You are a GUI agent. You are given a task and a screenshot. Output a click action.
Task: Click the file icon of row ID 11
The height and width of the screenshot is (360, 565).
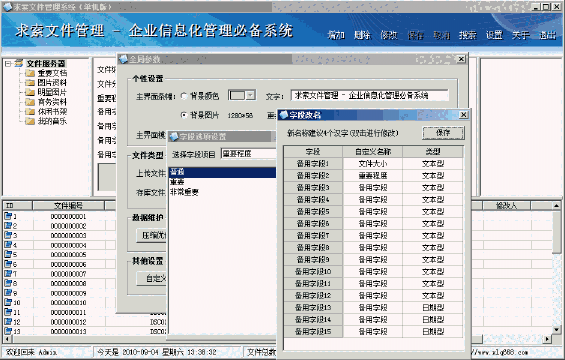(x=8, y=312)
